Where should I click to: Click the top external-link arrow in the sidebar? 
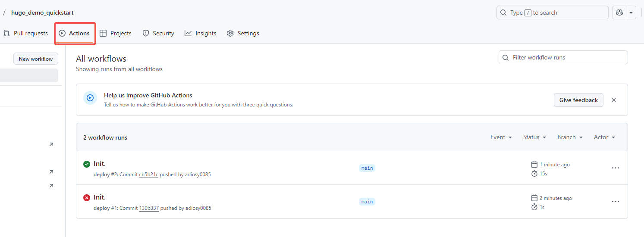click(51, 144)
